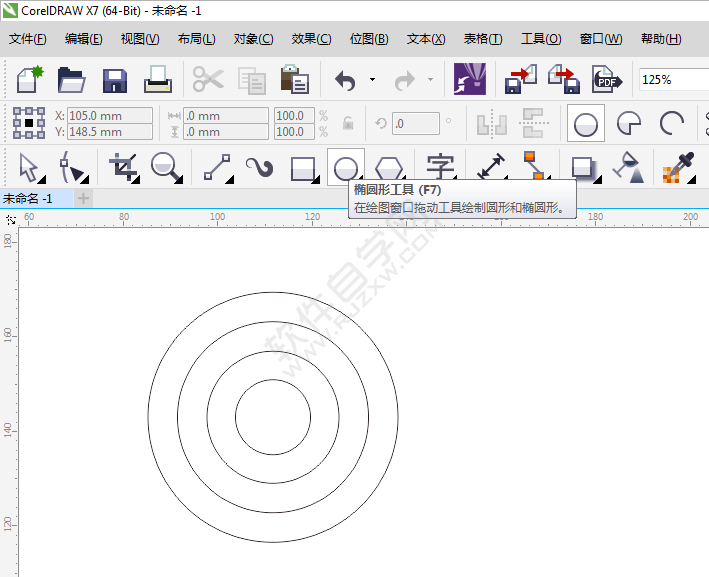Screen dimensions: 709x577
Task: Open the 效果(C) menu
Action: tap(311, 39)
